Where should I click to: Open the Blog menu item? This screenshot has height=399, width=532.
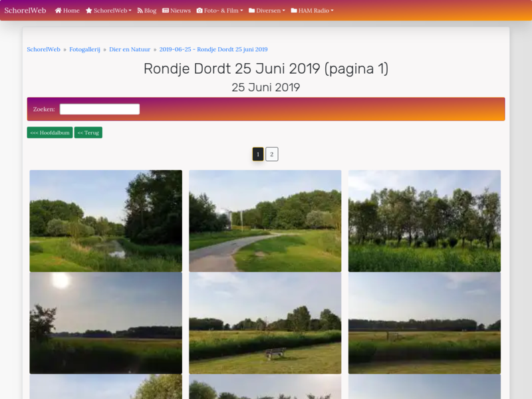pyautogui.click(x=147, y=11)
